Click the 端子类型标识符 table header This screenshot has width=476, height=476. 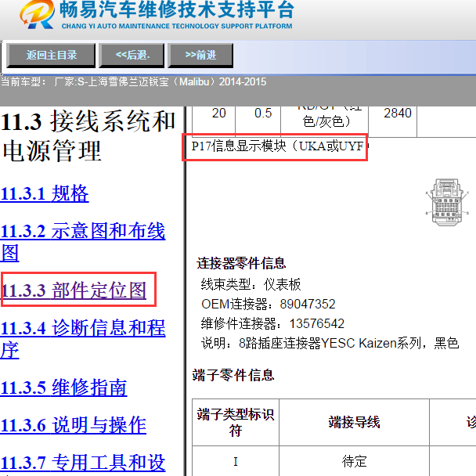(236, 422)
